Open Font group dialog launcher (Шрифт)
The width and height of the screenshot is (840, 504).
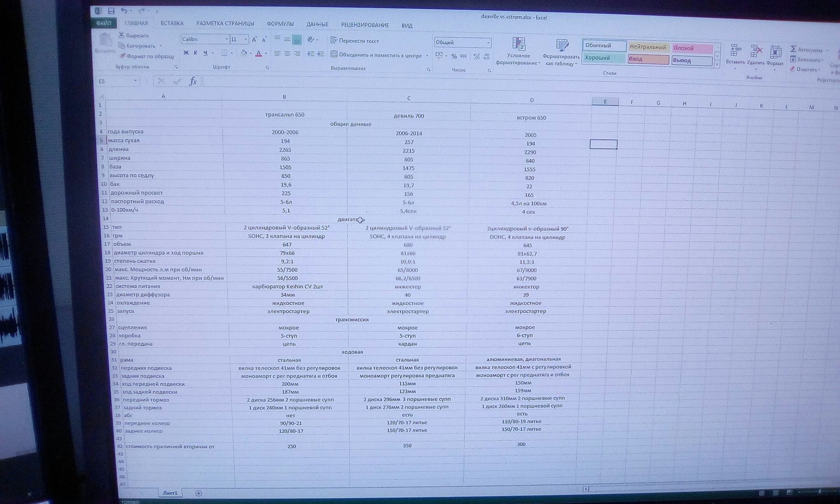(267, 67)
